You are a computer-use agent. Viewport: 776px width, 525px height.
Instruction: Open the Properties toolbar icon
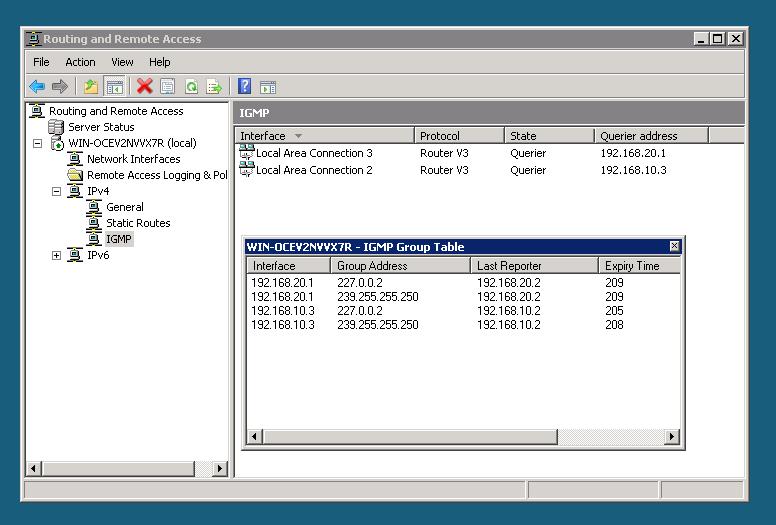pyautogui.click(x=168, y=87)
